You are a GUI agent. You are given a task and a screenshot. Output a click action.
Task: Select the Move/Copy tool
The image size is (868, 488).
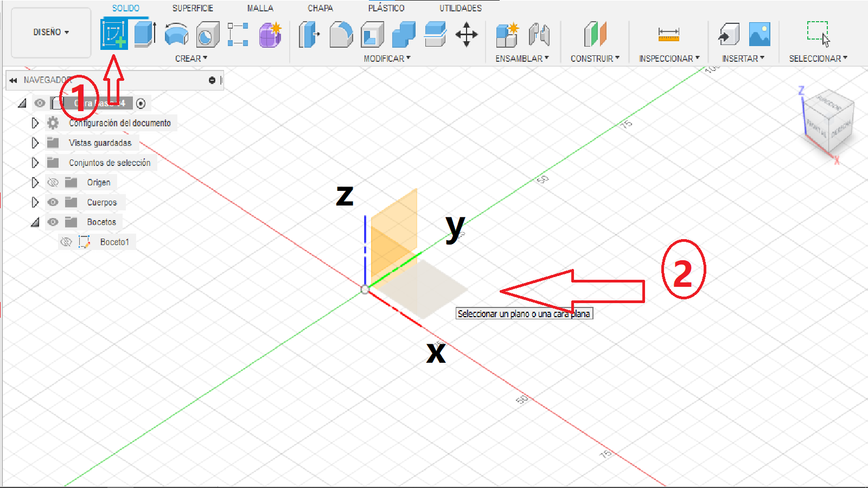point(467,34)
